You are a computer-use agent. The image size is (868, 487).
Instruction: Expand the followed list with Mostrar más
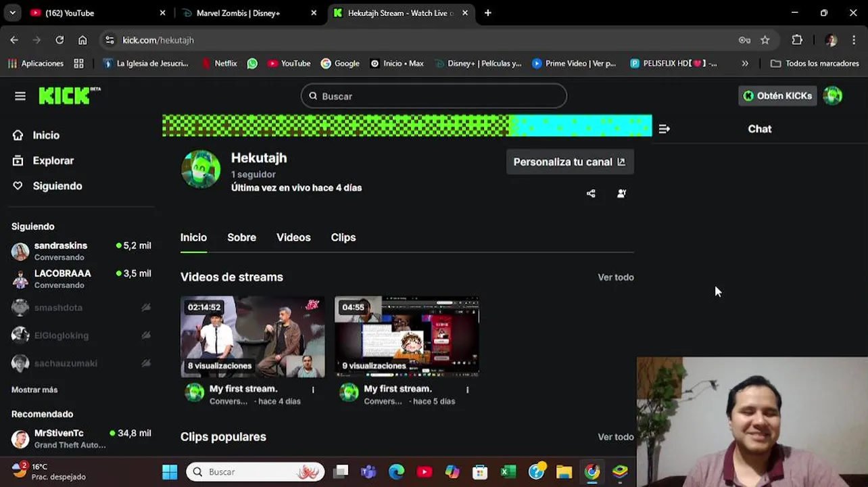coord(34,390)
